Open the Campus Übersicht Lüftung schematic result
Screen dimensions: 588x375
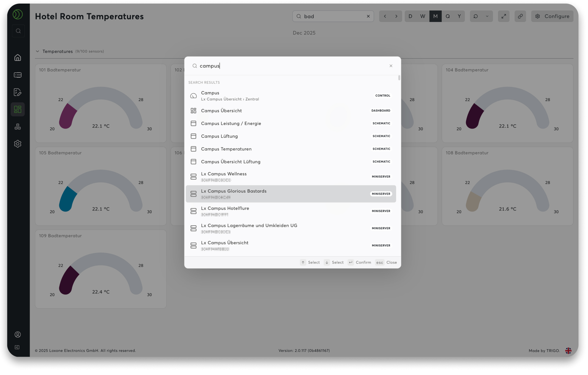click(291, 162)
